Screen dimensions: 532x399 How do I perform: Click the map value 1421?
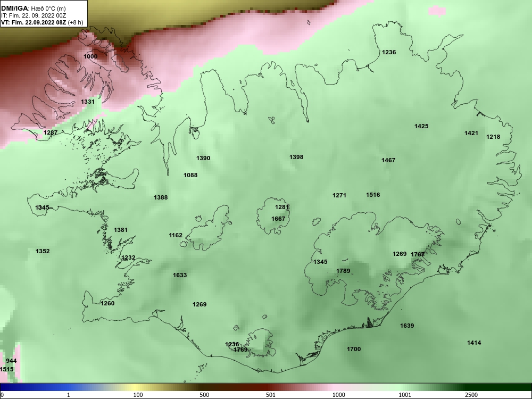pos(471,134)
